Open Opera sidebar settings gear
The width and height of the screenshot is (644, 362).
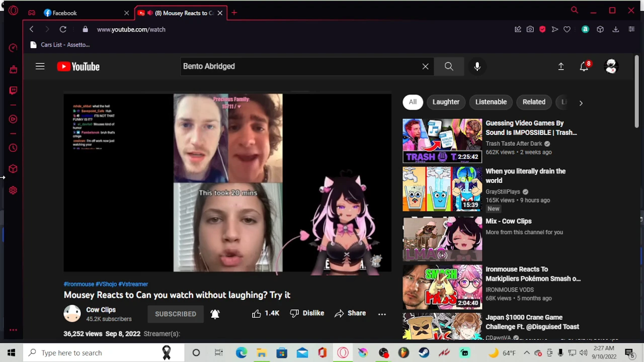13,191
